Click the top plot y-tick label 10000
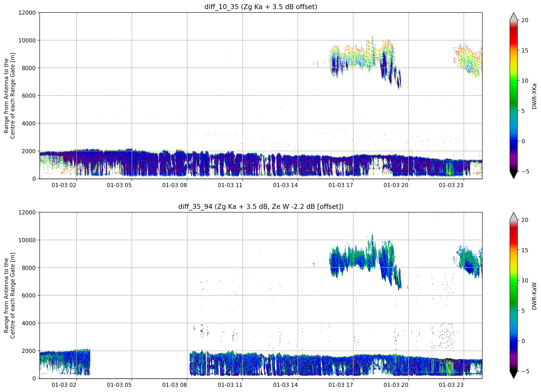Screen dimensions: 541x392 27,41
